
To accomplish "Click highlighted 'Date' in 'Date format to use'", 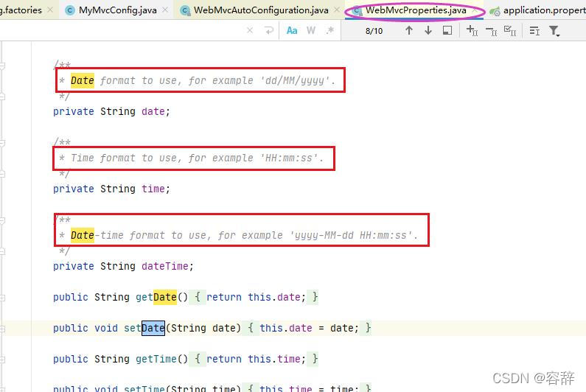I will point(83,81).
